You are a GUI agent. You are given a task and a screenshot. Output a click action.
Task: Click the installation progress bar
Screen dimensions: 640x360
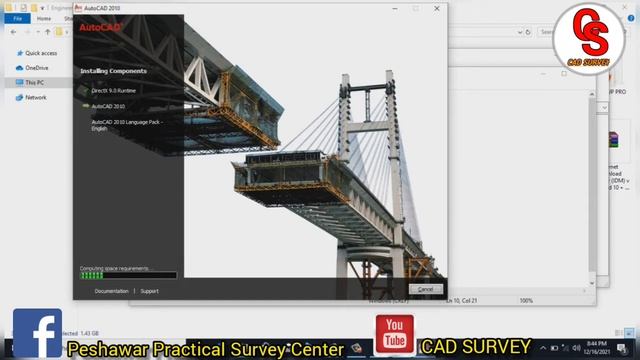pyautogui.click(x=128, y=276)
